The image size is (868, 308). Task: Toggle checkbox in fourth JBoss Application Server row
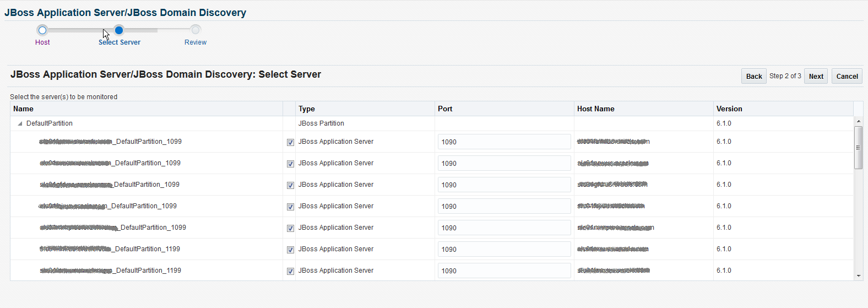click(x=290, y=207)
